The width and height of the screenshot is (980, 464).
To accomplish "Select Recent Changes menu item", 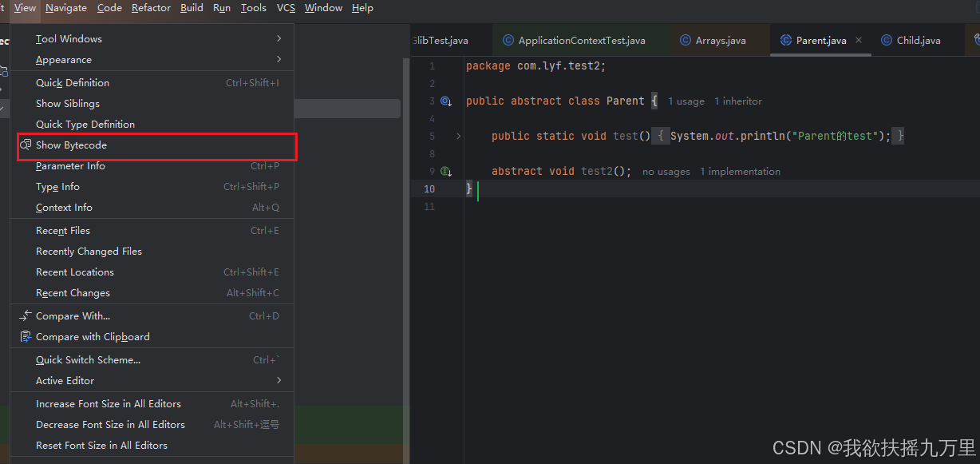I will [x=152, y=292].
